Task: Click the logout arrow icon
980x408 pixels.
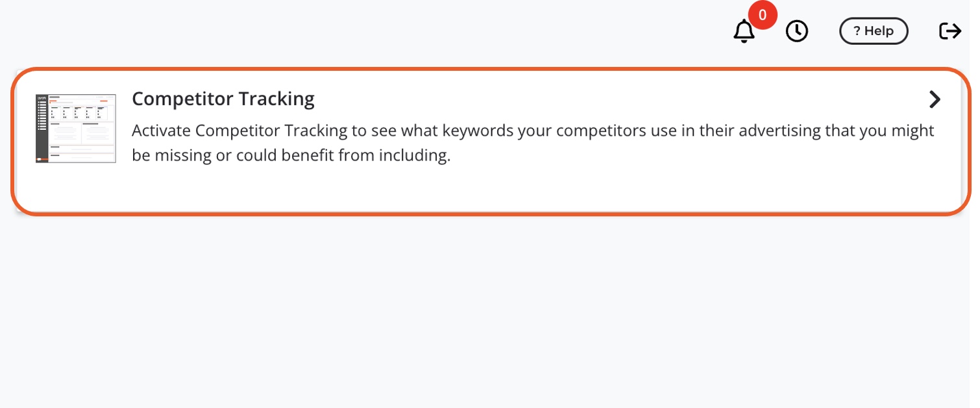Action: [950, 31]
